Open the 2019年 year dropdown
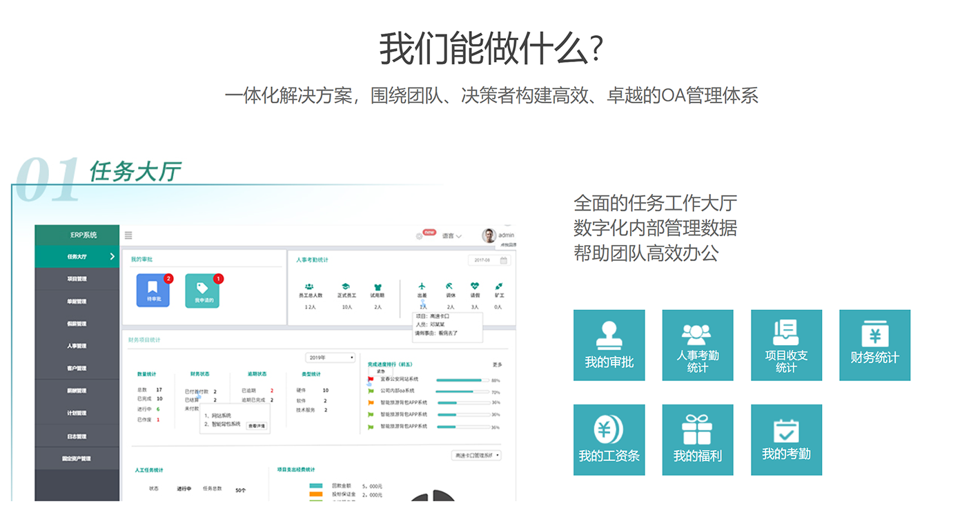Viewport: 980px width, 526px height. click(330, 358)
